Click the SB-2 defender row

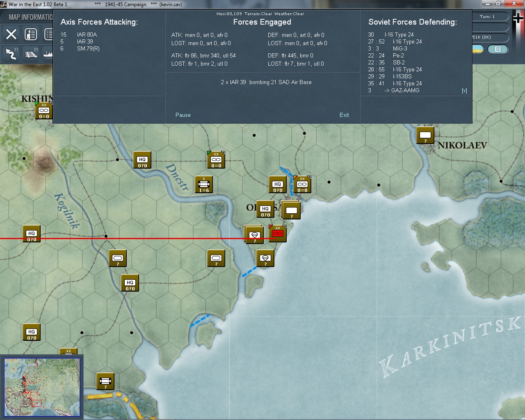tap(386, 62)
